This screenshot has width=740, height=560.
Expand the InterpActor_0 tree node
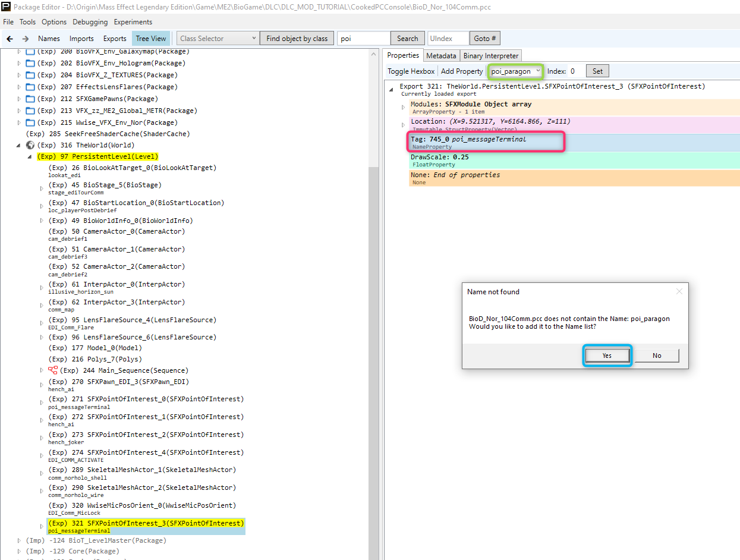pos(42,287)
